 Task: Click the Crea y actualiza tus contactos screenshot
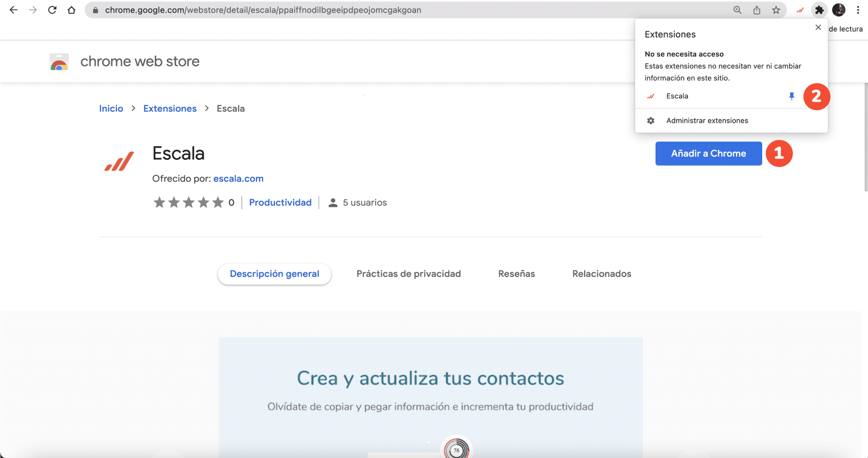click(431, 397)
